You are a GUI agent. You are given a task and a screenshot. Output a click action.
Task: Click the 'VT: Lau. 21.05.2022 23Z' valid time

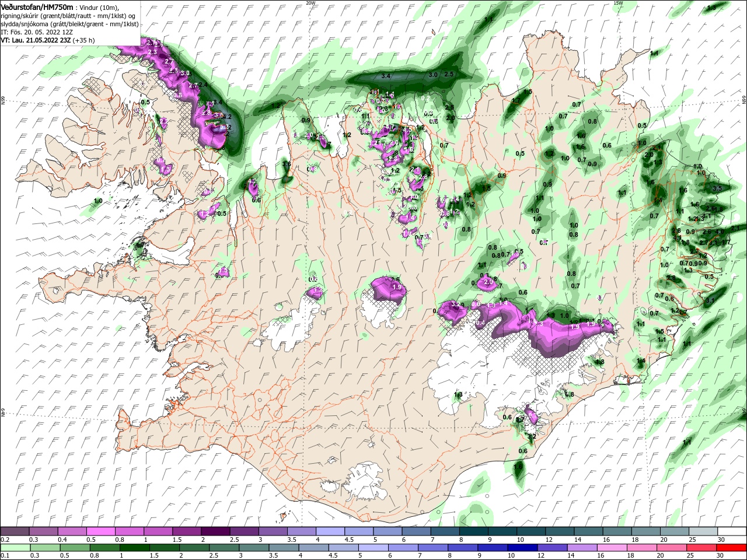(x=36, y=40)
